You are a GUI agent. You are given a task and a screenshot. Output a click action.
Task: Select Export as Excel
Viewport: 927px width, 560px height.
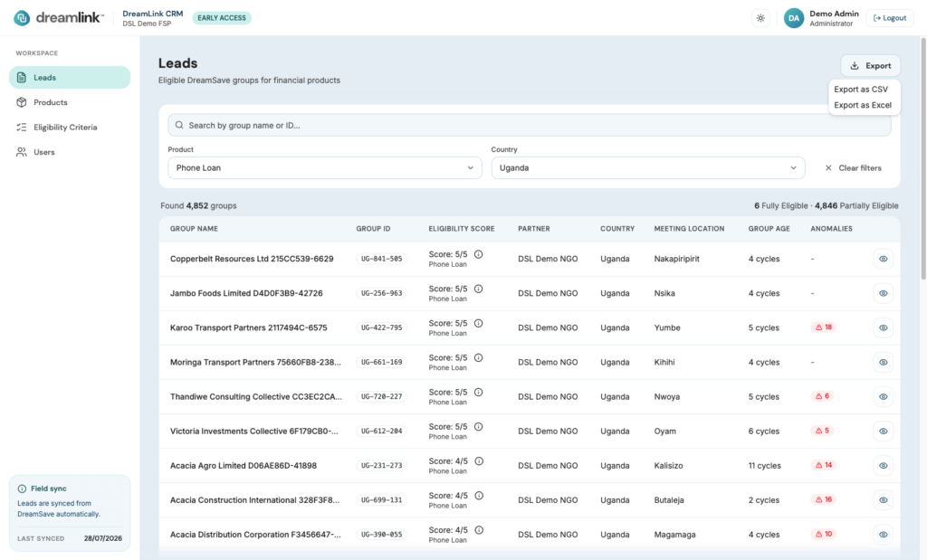click(863, 105)
